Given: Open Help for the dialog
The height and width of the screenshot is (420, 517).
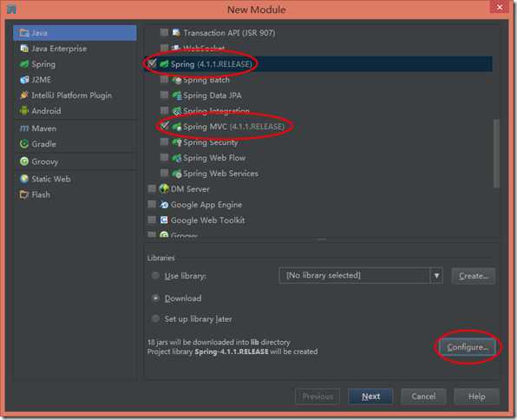Looking at the screenshot, I should pyautogui.click(x=476, y=397).
